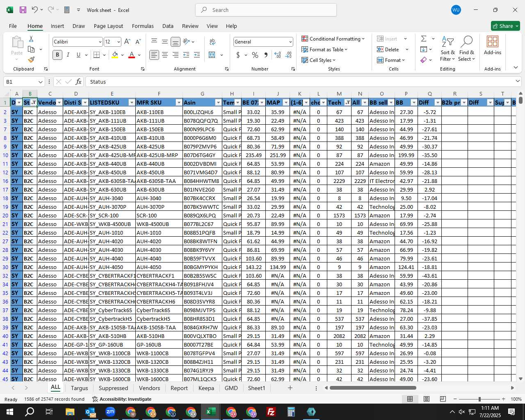525x420 pixels.
Task: Click the Cut scissors icon
Action: 31,39
